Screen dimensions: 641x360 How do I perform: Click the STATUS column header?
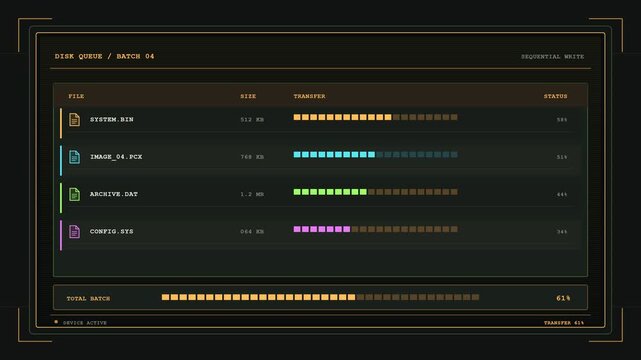click(x=555, y=96)
